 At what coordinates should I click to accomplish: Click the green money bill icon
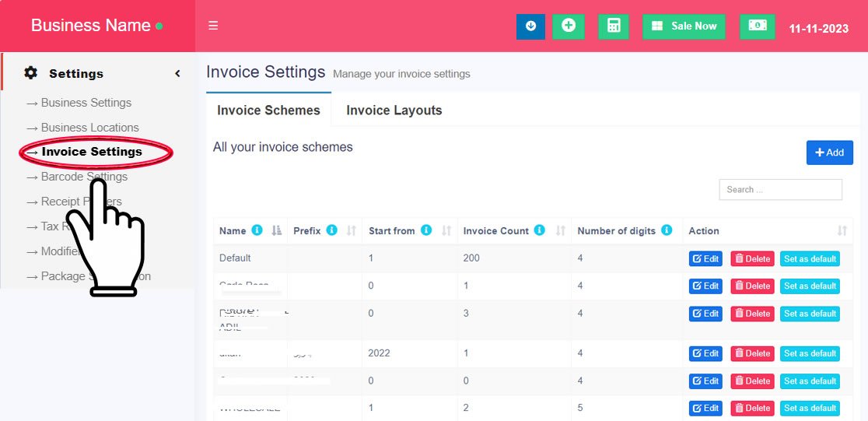757,26
